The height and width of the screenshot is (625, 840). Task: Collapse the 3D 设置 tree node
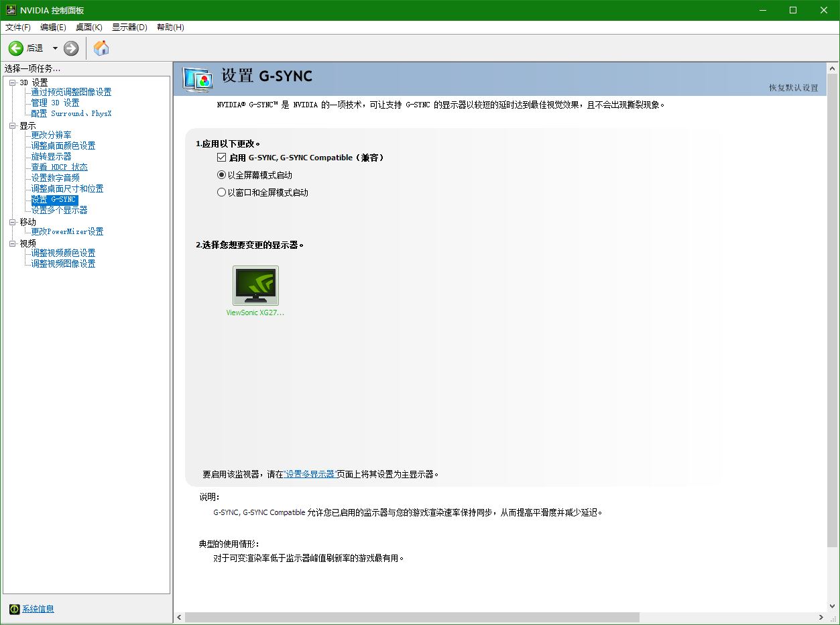click(12, 82)
